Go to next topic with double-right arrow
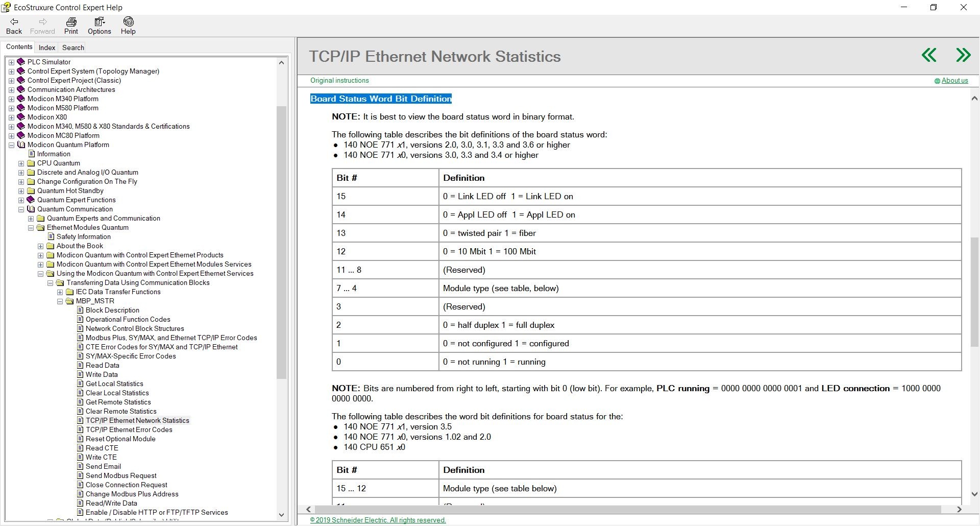This screenshot has height=526, width=980. 963,55
